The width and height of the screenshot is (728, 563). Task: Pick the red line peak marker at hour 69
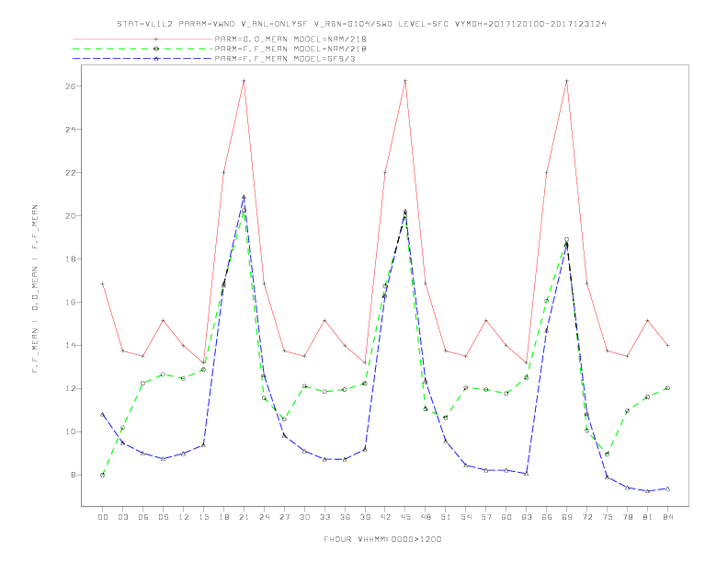pyautogui.click(x=567, y=81)
